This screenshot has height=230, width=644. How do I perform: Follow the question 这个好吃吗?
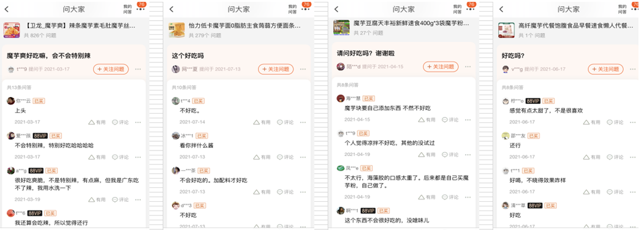tap(276, 69)
